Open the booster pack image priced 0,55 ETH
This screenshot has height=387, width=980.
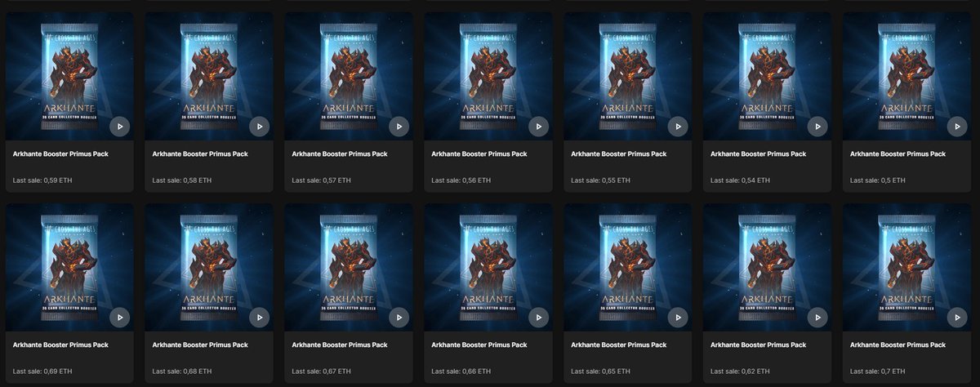pyautogui.click(x=628, y=76)
